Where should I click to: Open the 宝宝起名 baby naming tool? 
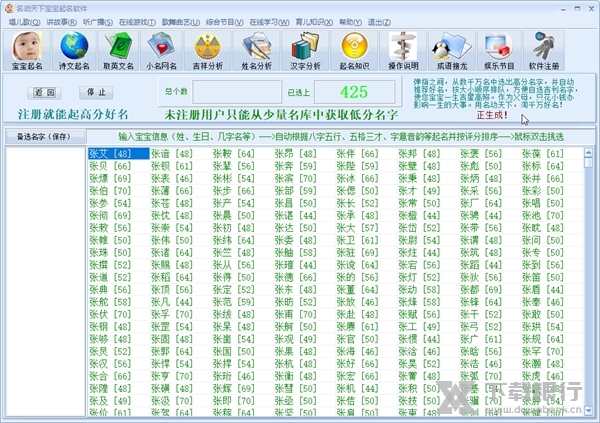(27, 51)
